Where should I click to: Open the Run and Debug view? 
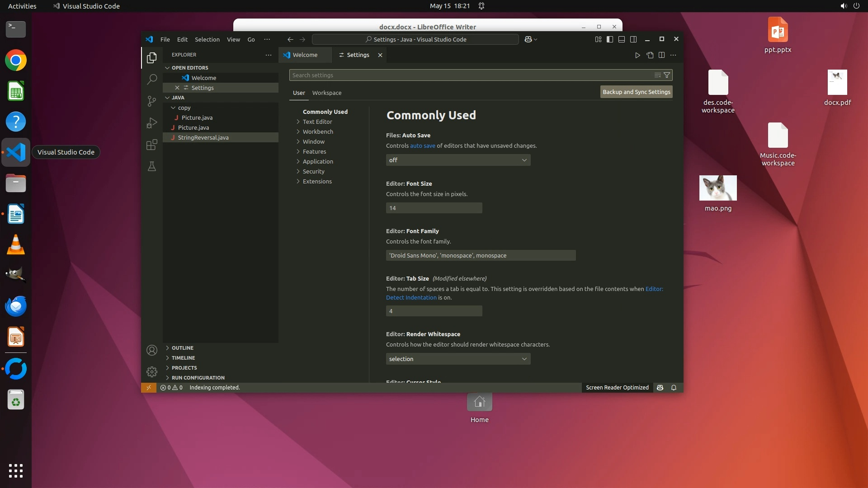pos(152,123)
